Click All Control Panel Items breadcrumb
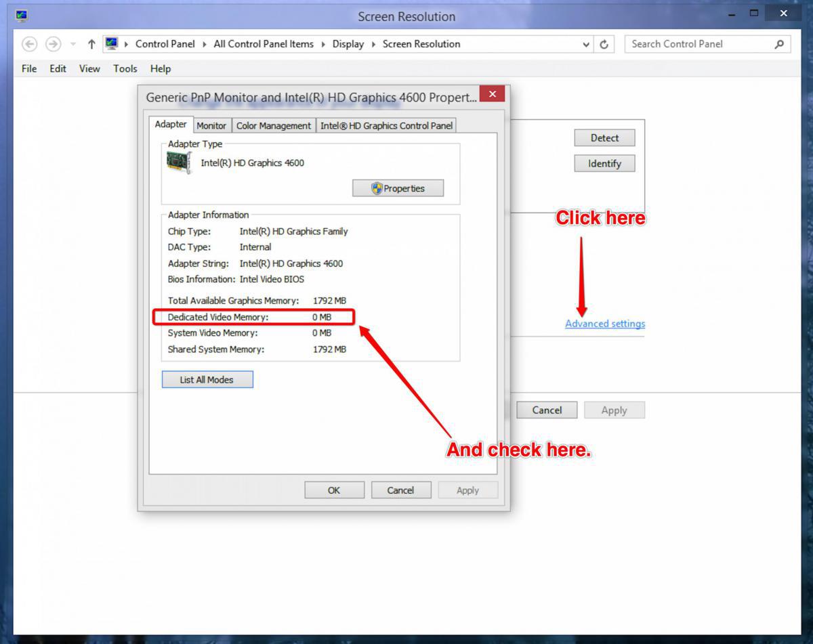This screenshot has height=644, width=813. point(264,44)
